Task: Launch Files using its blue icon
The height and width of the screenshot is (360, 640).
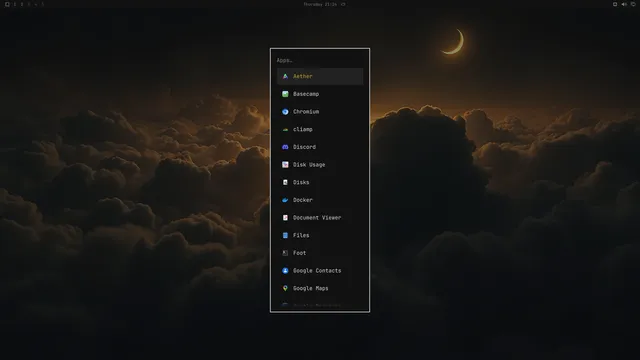Action: 285,235
